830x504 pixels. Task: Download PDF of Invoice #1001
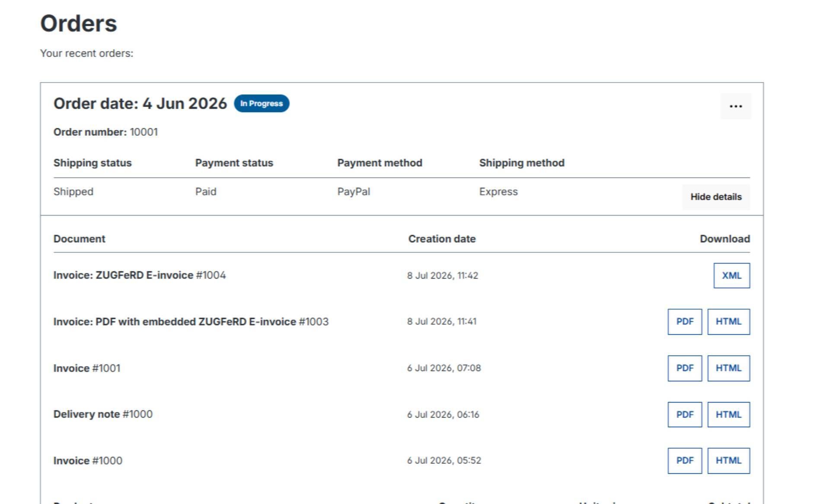point(685,368)
